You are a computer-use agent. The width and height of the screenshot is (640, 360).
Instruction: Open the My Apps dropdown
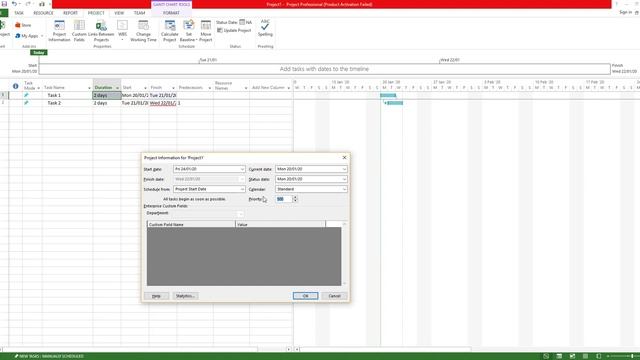pos(29,36)
